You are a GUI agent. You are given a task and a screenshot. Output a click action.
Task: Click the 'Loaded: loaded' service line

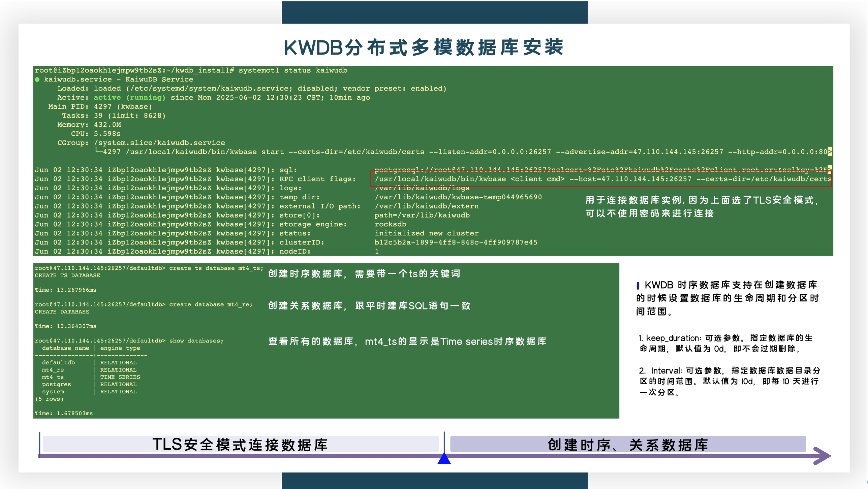[x=252, y=88]
